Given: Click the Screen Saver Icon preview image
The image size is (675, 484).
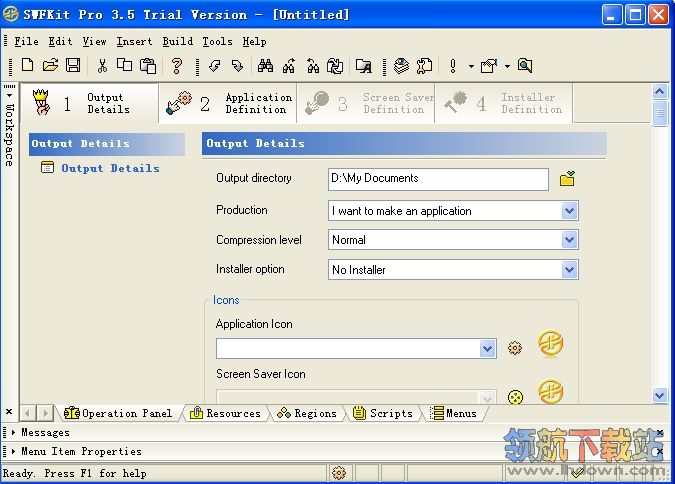Looking at the screenshot, I should pyautogui.click(x=551, y=391).
